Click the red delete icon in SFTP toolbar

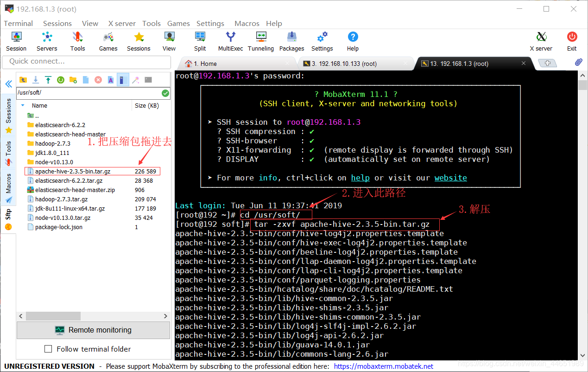click(98, 80)
